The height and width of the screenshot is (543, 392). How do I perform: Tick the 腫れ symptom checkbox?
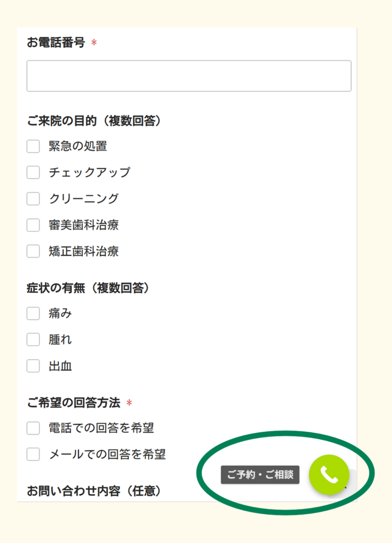33,340
